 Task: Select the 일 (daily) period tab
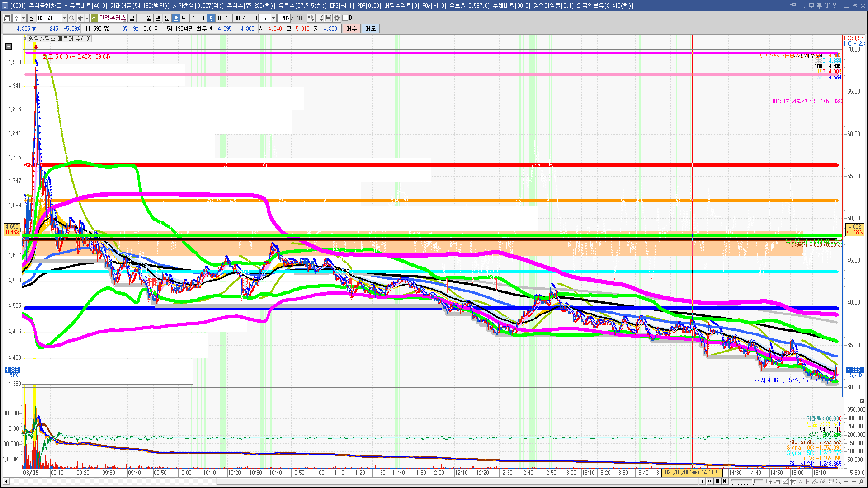click(132, 18)
